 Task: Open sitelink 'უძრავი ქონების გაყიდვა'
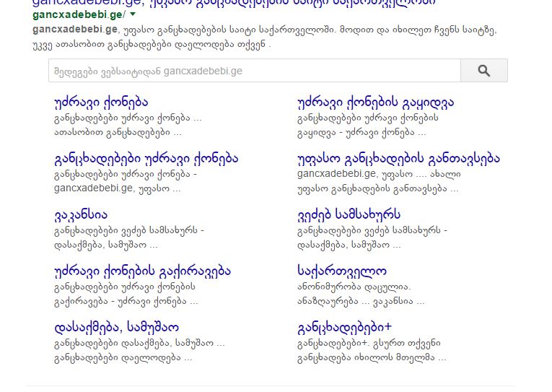tap(376, 102)
